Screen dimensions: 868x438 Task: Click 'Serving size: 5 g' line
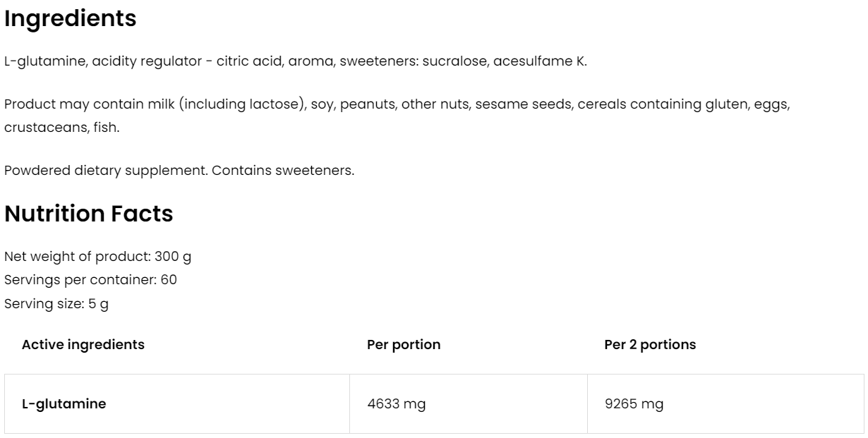tap(56, 304)
